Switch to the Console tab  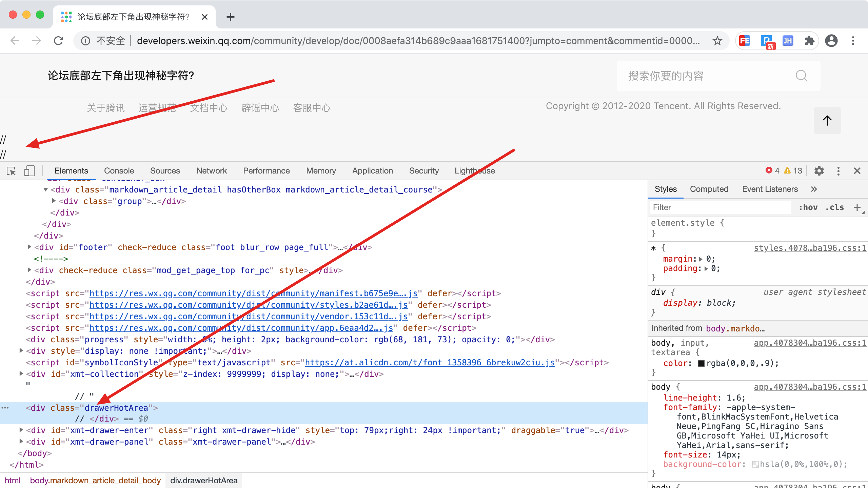tap(119, 171)
